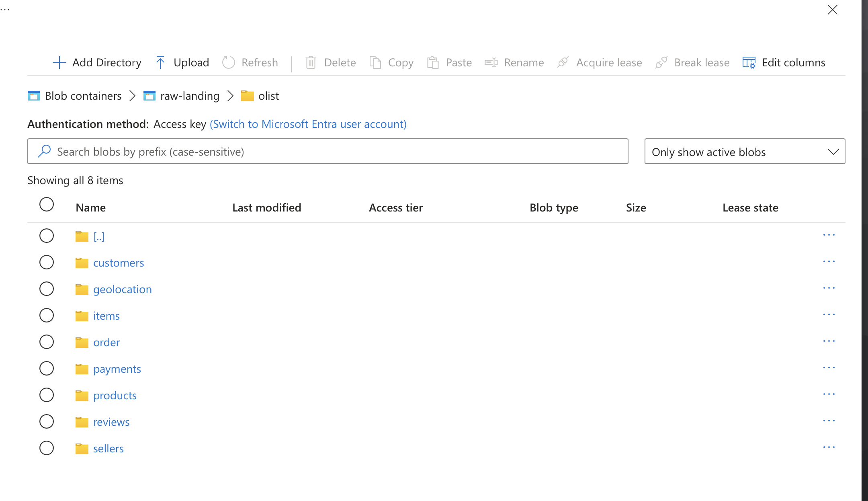This screenshot has height=501, width=868.
Task: Select the geolocation row radio circle
Action: (47, 289)
